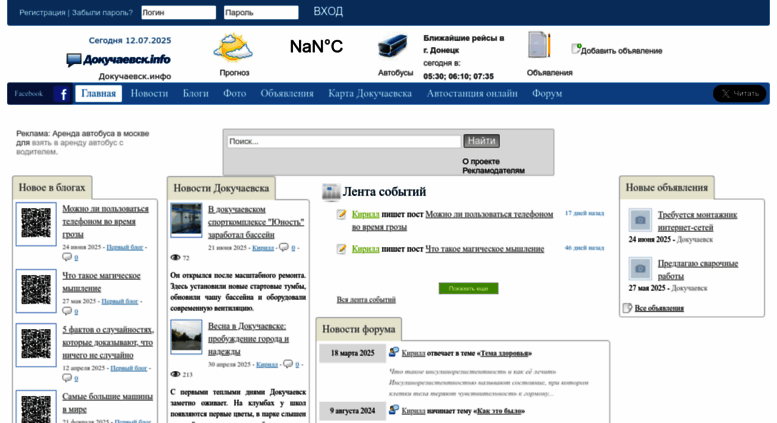Click the 05:30; 06:10; 07:35 departure times
This screenshot has height=423, width=777.
pyautogui.click(x=458, y=76)
